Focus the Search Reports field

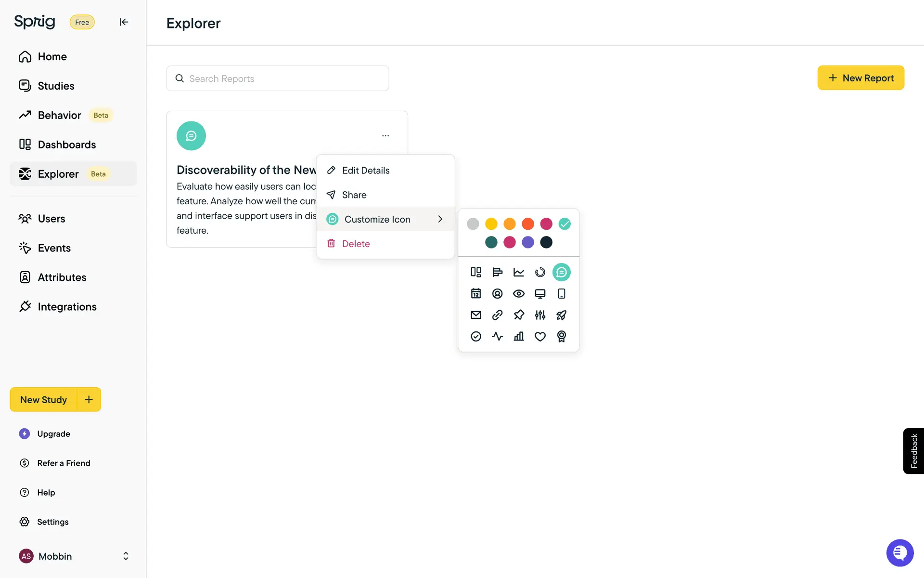(x=278, y=79)
